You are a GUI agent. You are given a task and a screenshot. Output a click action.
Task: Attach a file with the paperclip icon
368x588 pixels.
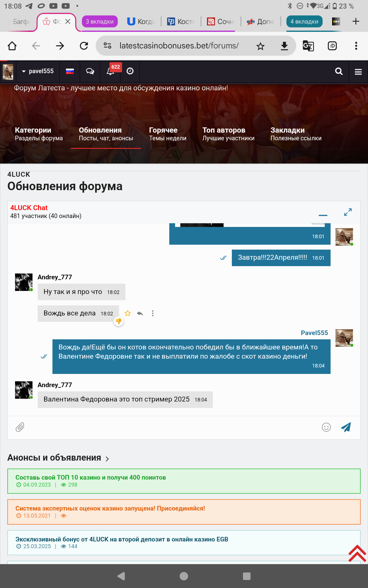(20, 427)
